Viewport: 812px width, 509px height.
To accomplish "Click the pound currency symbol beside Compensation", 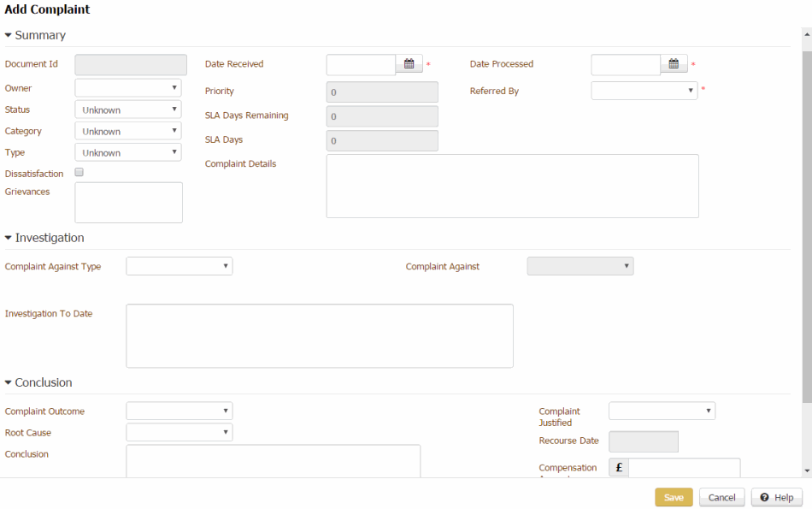I will tap(618, 467).
